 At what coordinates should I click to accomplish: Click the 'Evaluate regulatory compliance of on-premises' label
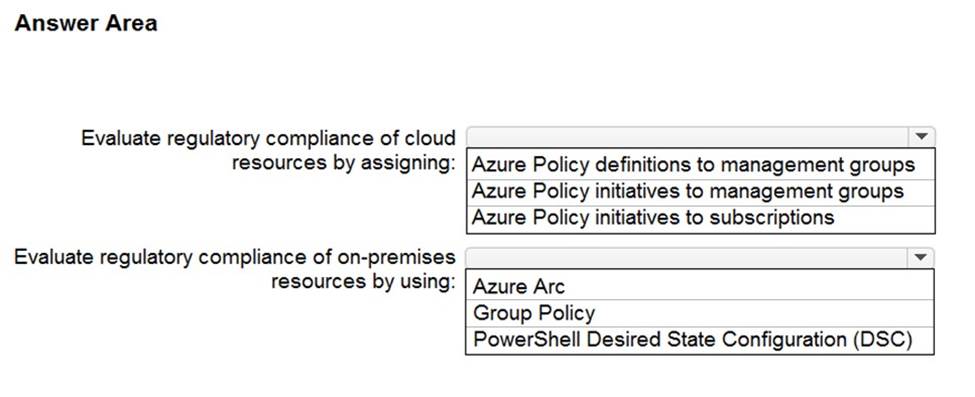(234, 258)
